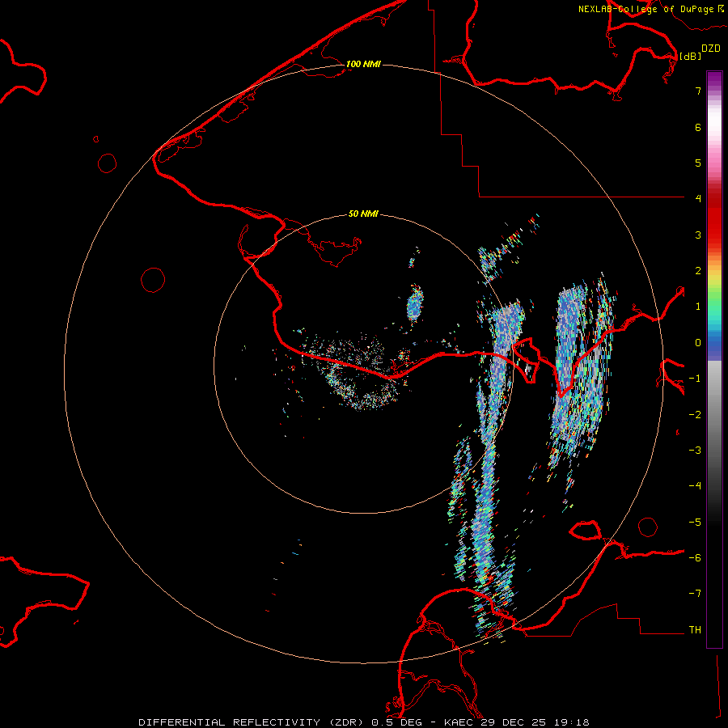Click the "-6" tick on the color scale

(x=695, y=558)
